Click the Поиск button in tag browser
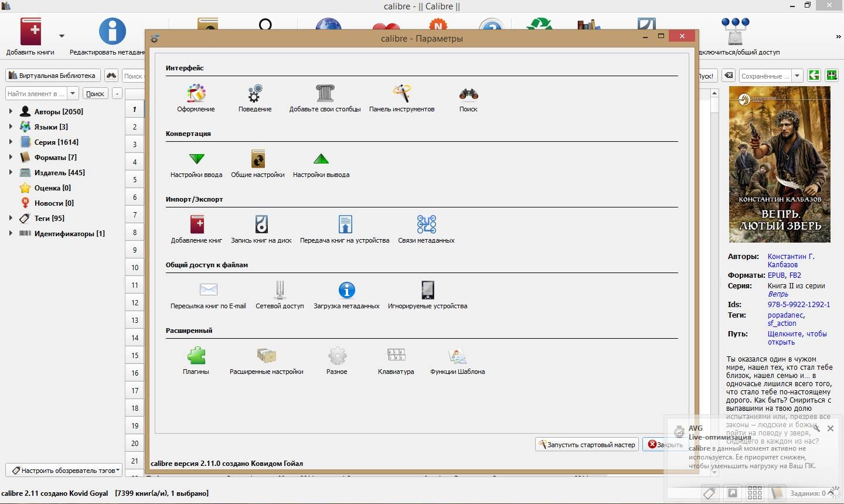The image size is (844, 504). pyautogui.click(x=95, y=93)
